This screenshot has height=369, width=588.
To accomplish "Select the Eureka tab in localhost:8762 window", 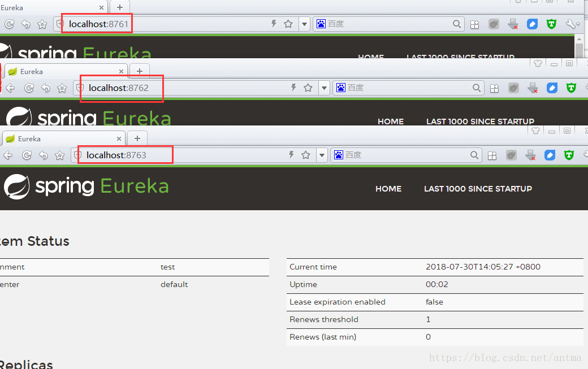I will [66, 71].
